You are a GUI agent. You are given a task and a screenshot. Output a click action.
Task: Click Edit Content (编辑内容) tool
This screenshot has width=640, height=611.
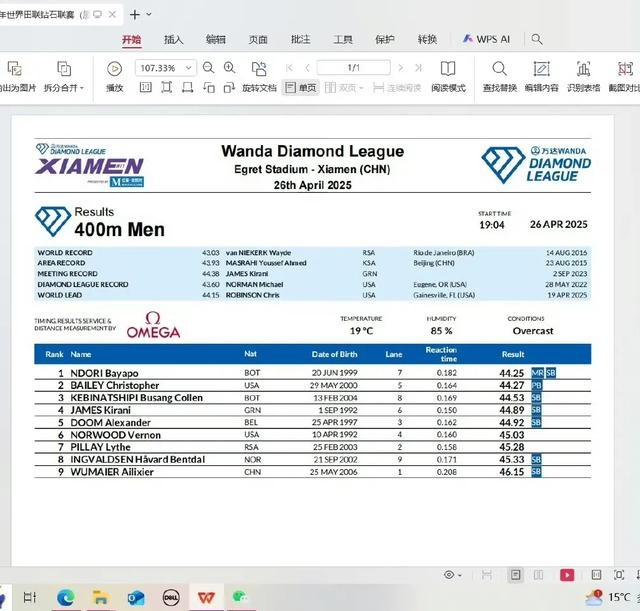[542, 77]
